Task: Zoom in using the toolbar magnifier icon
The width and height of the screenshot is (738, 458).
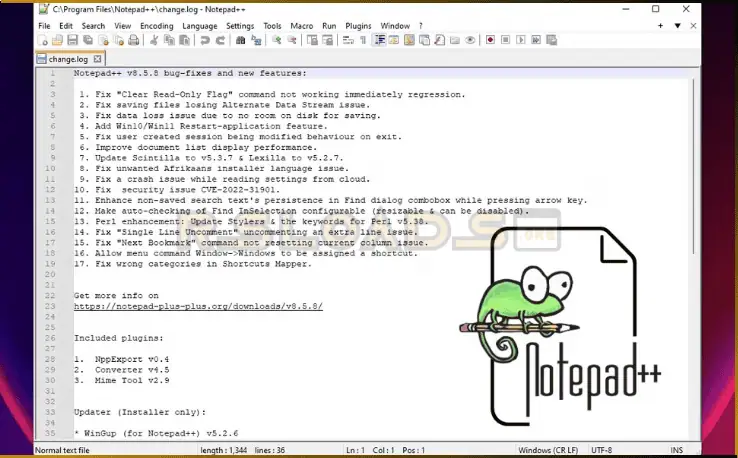Action: (x=277, y=40)
